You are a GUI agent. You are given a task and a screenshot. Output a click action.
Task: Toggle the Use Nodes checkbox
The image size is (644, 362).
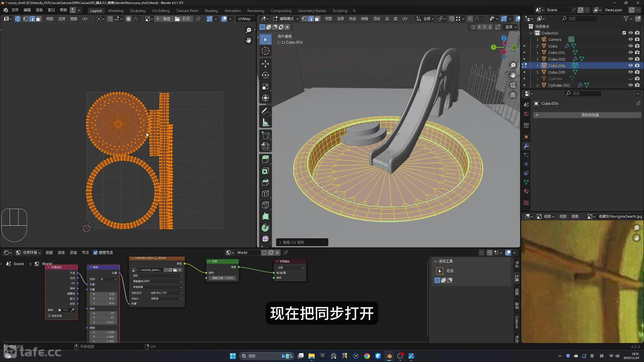coord(96,253)
